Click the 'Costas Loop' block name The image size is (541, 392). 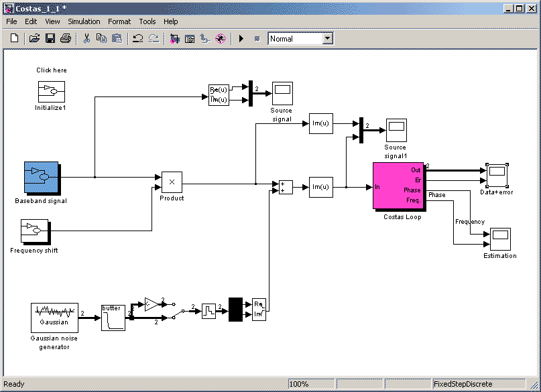coord(402,217)
